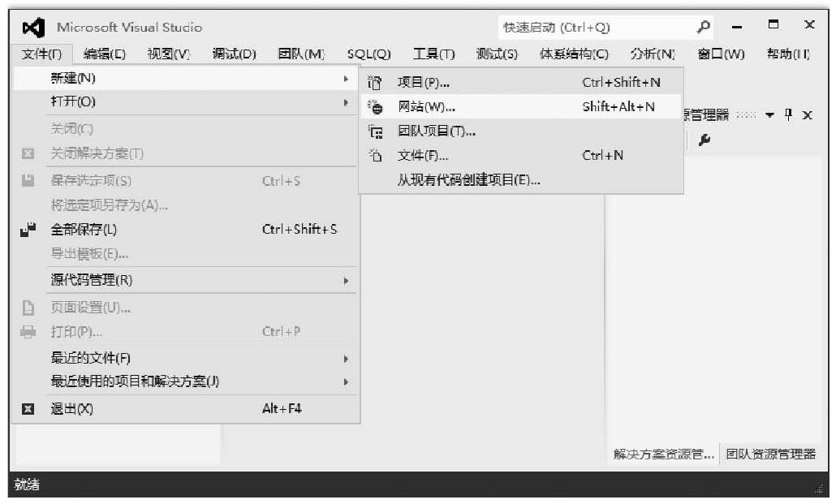The width and height of the screenshot is (836, 504).
Task: Pin the resource manager panel
Action: coord(789,114)
